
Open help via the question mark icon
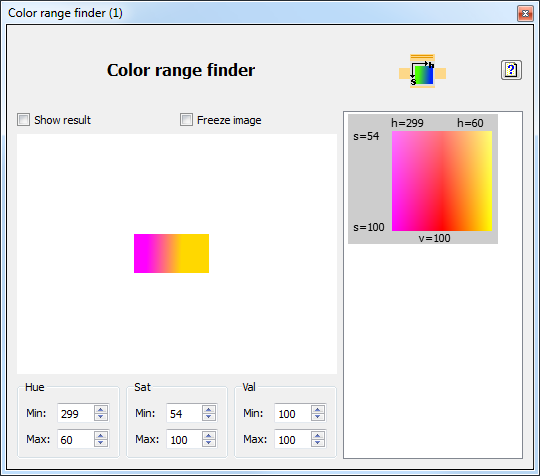[511, 70]
